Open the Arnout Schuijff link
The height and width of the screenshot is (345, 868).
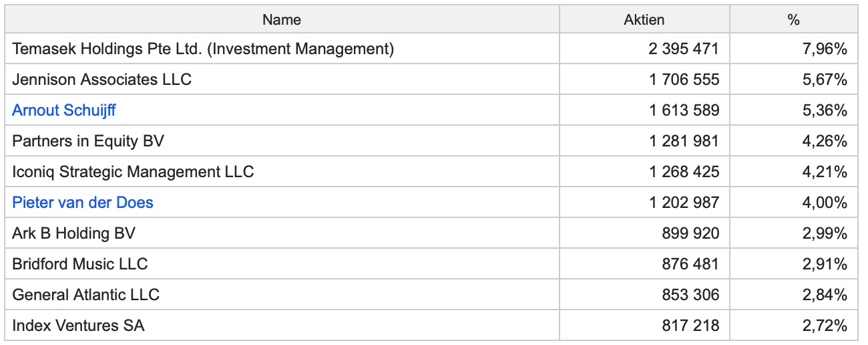tap(64, 110)
